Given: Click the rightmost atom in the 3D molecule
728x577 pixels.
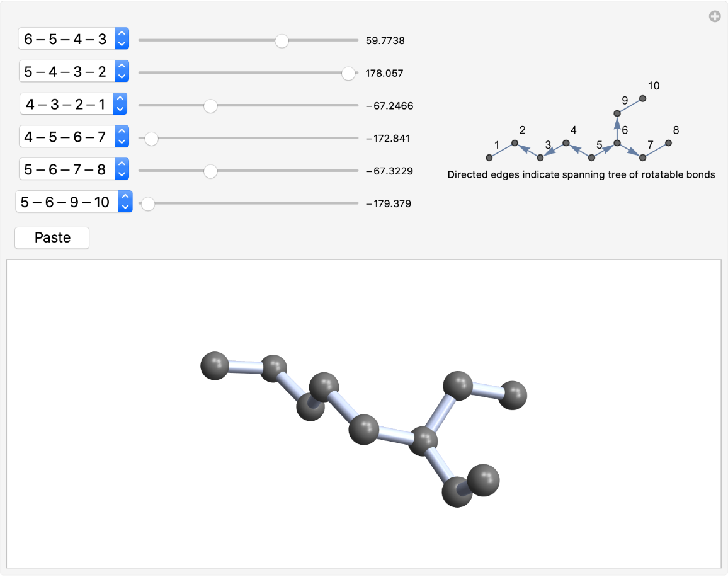Looking at the screenshot, I should click(513, 395).
